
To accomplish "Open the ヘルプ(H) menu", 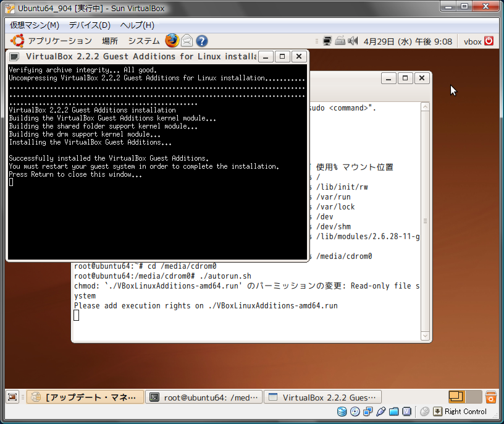I will coord(137,25).
